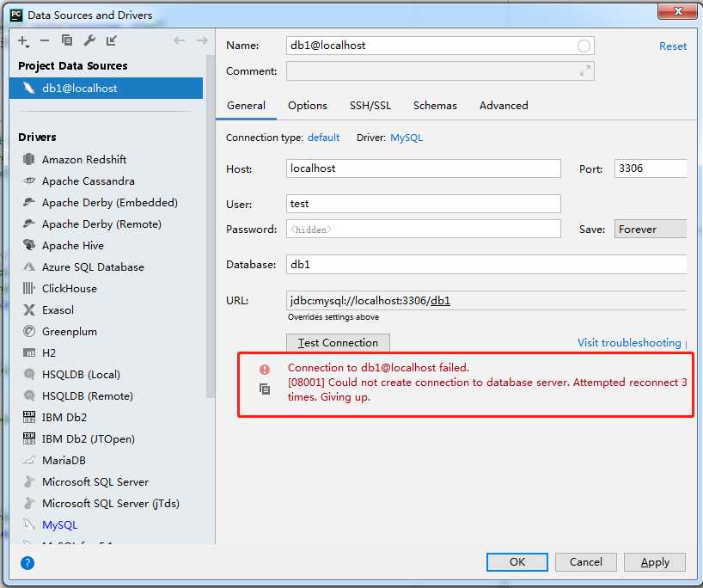Go back with left arrow icon
The height and width of the screenshot is (588, 703).
[x=180, y=40]
